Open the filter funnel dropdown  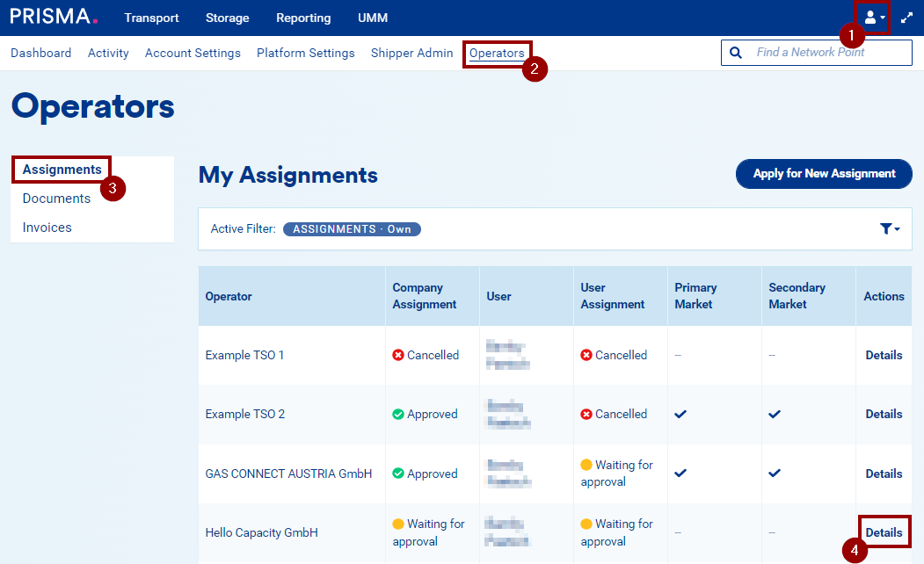click(889, 228)
